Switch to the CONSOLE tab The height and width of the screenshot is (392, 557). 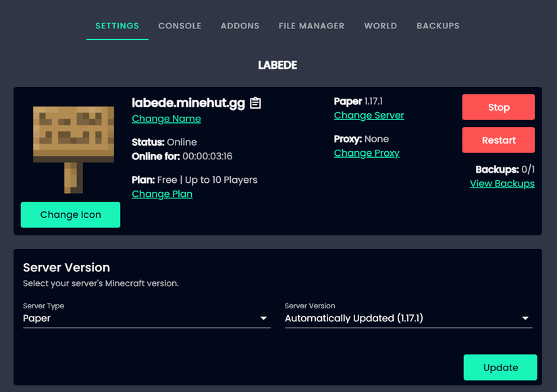click(180, 26)
